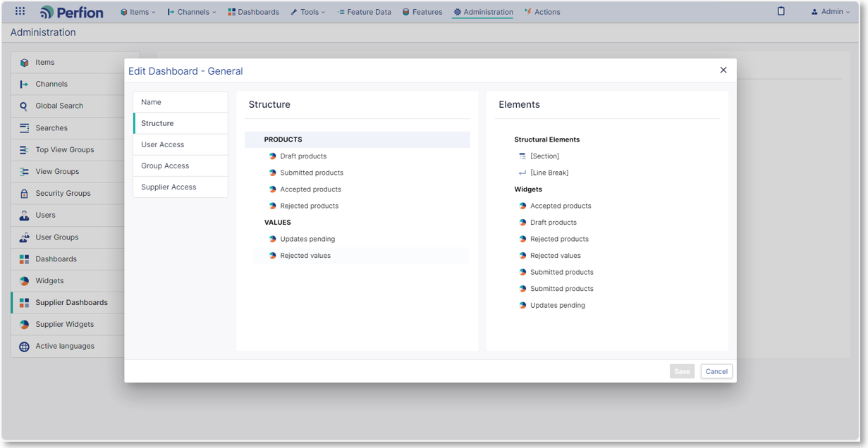
Task: Click the Searches list icon in sidebar
Action: (24, 128)
